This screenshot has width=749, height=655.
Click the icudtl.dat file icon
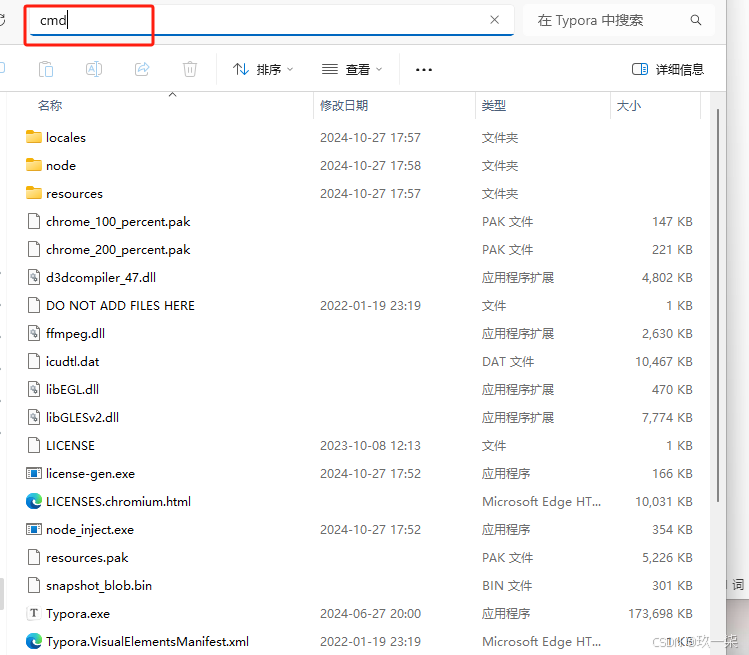(33, 361)
